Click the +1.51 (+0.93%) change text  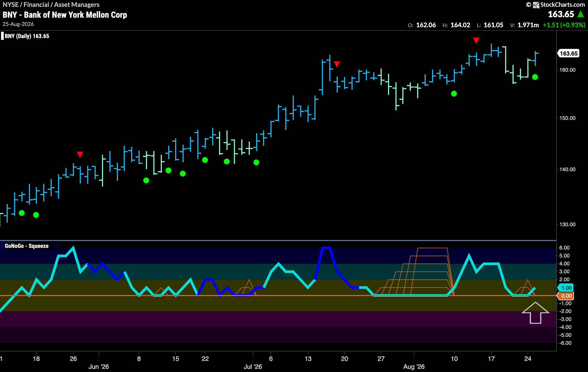[564, 25]
